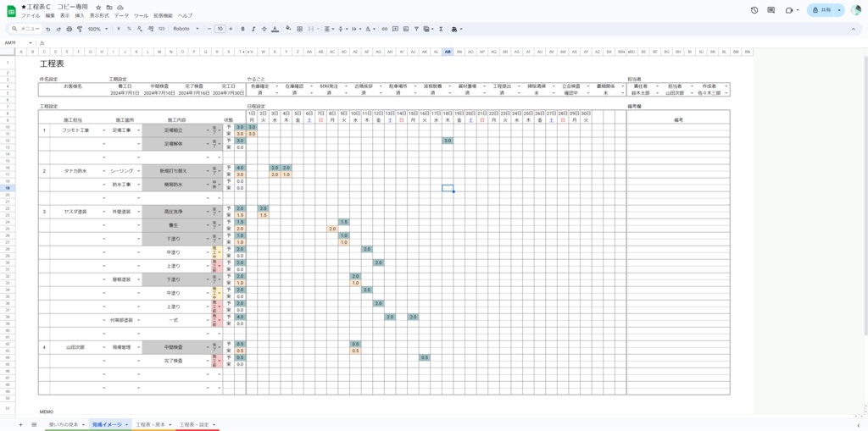The height and width of the screenshot is (431, 868).
Task: Switch to 工程表・原本 sheet tab
Action: (152, 424)
